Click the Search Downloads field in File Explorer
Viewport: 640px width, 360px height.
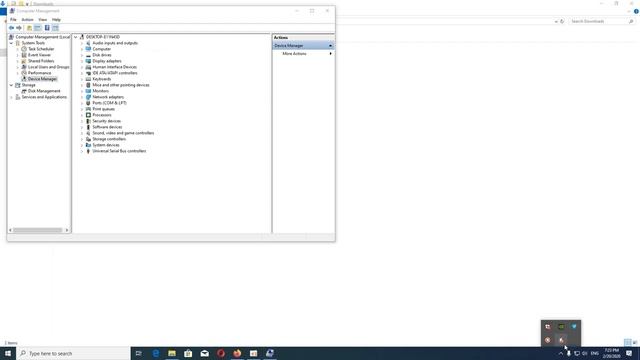[600, 21]
